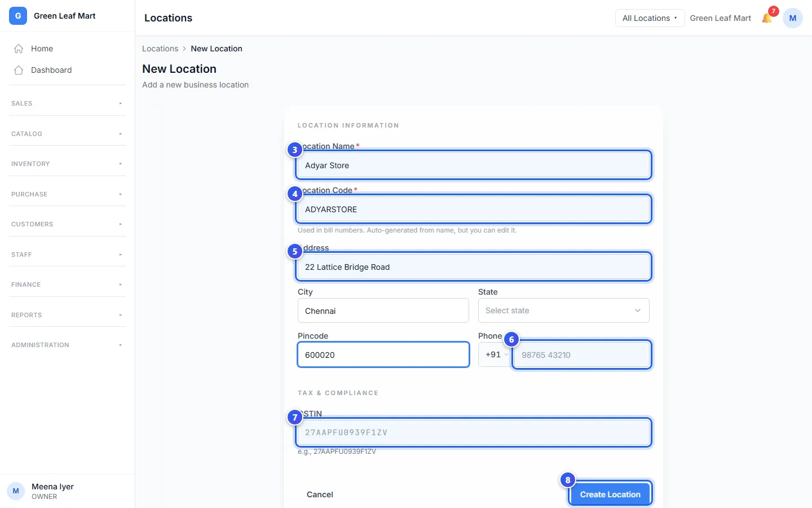Open the notifications bell icon
Viewport: 812px width, 508px height.
pyautogui.click(x=767, y=18)
